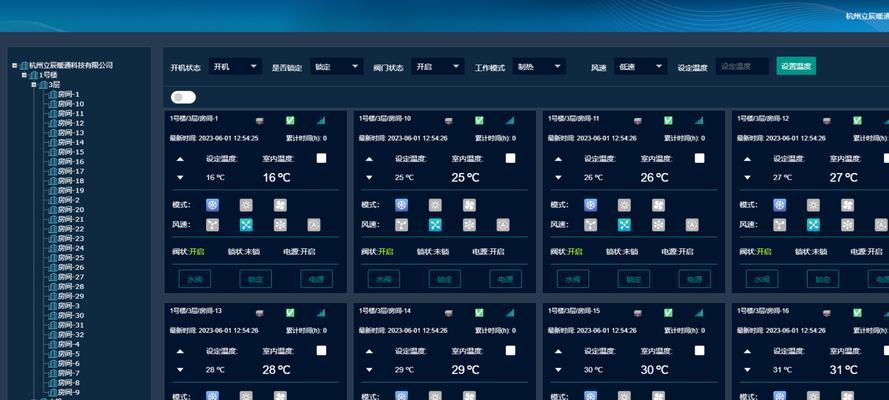
Task: Tick the white checkbox in 房间-13 card
Action: (321, 350)
